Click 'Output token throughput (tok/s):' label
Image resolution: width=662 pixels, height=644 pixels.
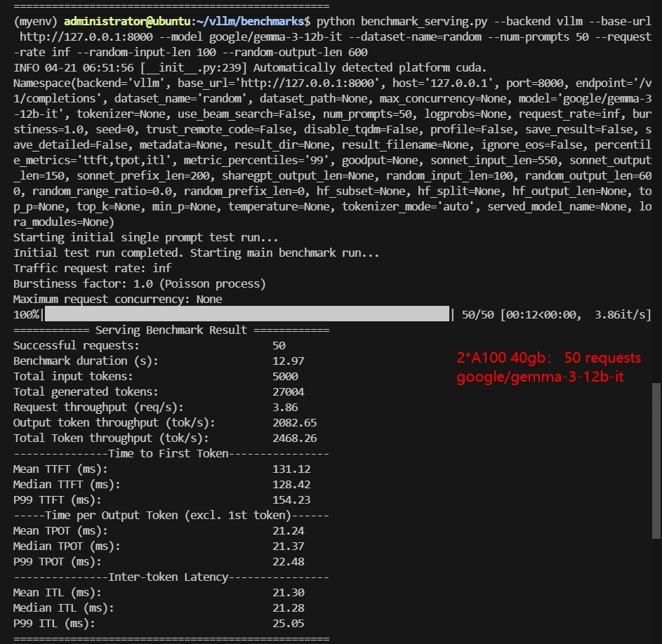[x=114, y=423]
